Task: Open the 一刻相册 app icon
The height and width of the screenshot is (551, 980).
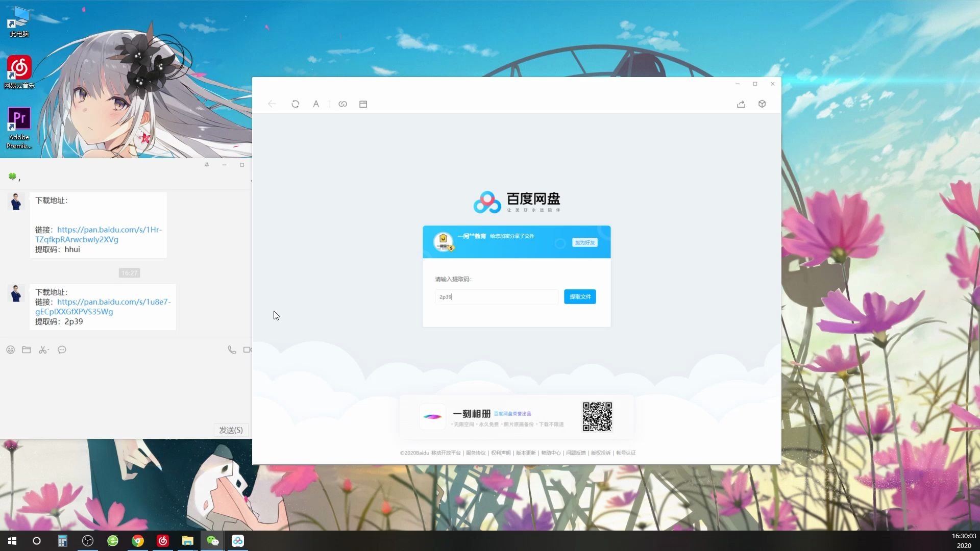Action: pos(432,417)
